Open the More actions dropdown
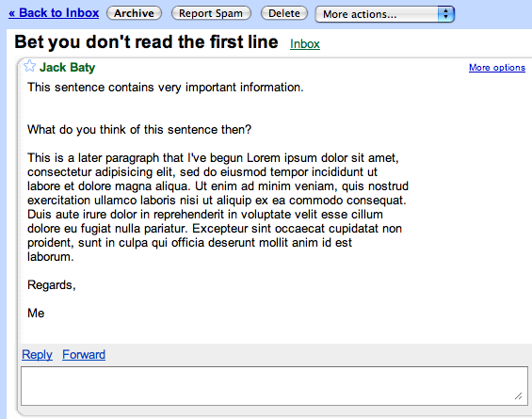 coord(385,14)
